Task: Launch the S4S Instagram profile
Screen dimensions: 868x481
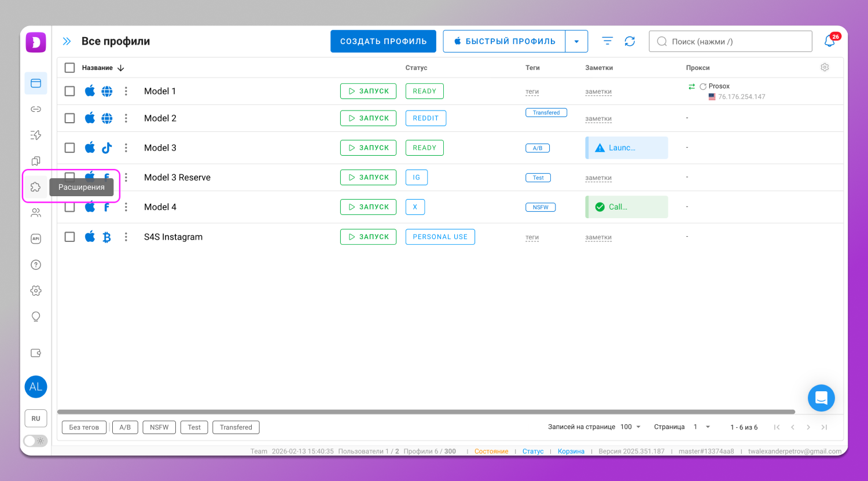Action: pos(368,237)
